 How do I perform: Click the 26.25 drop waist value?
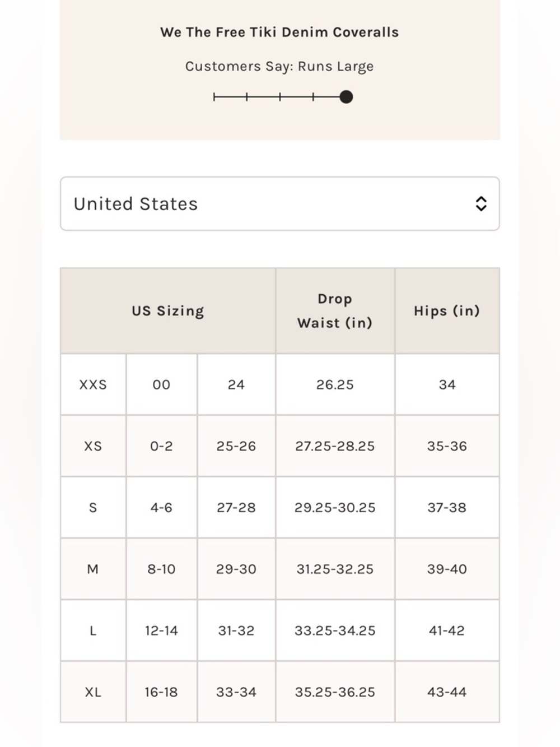tap(335, 384)
